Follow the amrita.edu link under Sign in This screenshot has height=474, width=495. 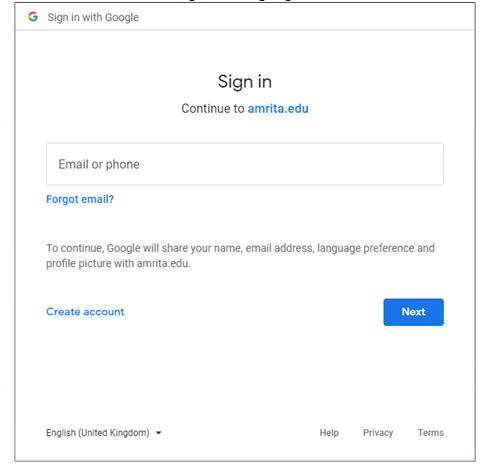coord(278,109)
